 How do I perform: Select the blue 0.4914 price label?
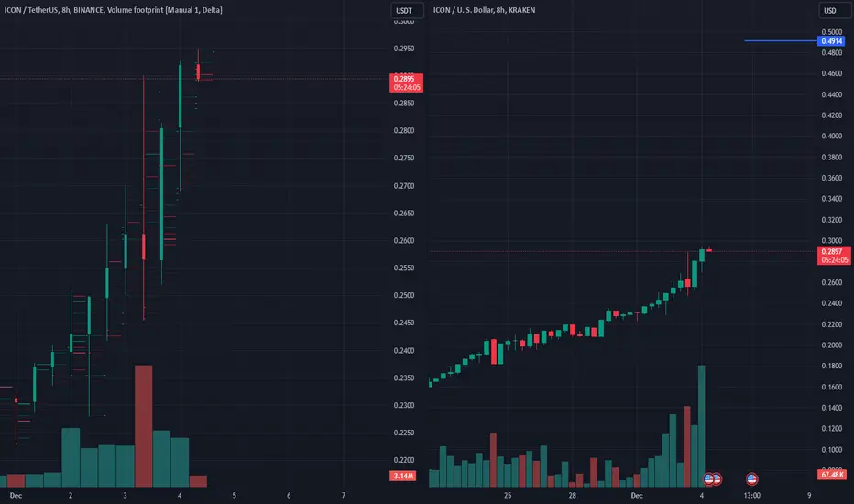[832, 41]
